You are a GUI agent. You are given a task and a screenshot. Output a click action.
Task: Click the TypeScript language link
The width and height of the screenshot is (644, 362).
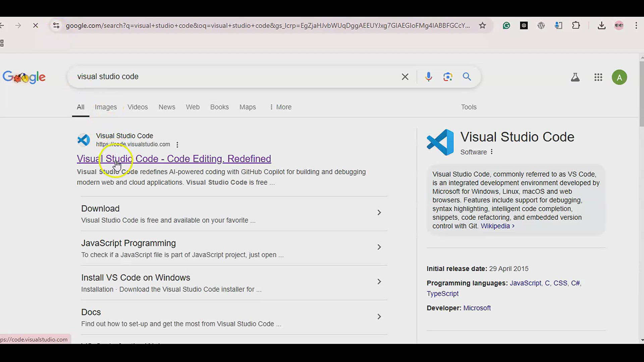coord(442,294)
